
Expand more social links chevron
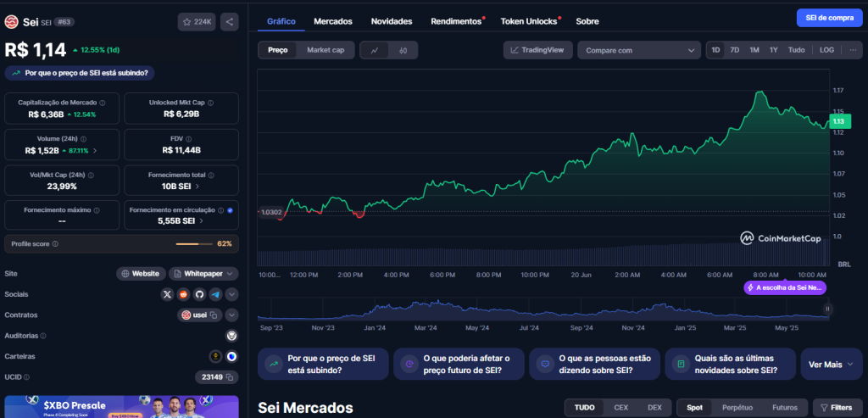click(x=232, y=294)
